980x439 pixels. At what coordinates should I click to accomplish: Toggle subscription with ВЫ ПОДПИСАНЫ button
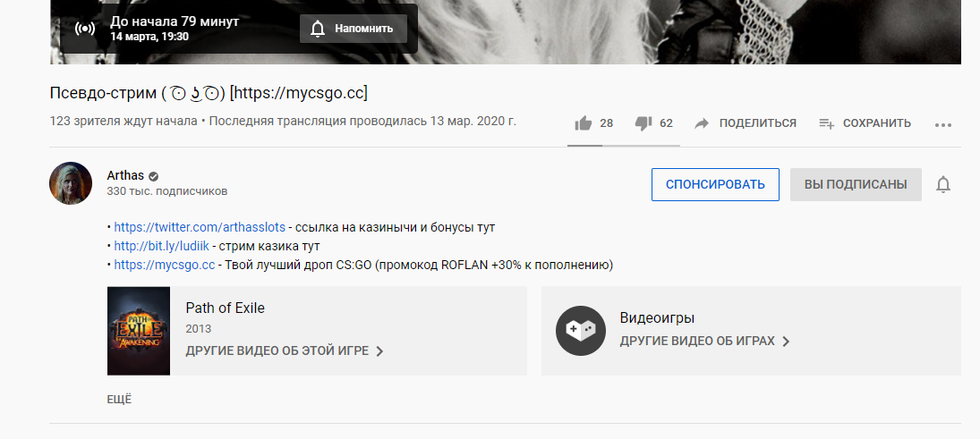tap(855, 184)
